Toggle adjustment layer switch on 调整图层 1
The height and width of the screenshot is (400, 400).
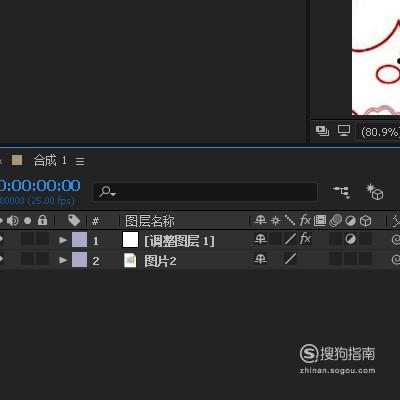pos(350,239)
